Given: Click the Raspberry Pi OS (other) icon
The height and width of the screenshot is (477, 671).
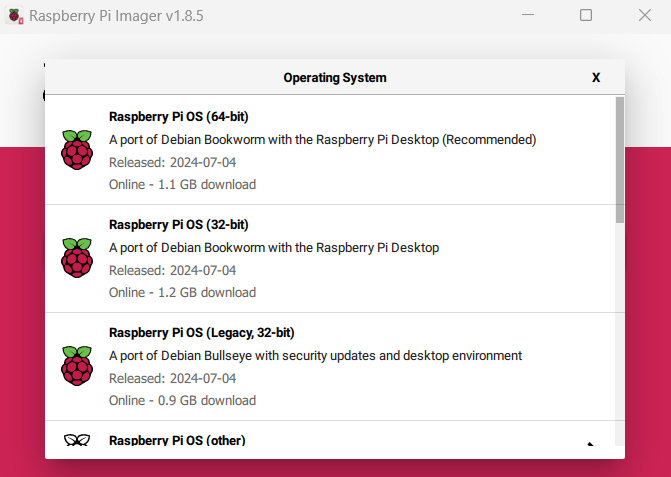Looking at the screenshot, I should tap(77, 441).
